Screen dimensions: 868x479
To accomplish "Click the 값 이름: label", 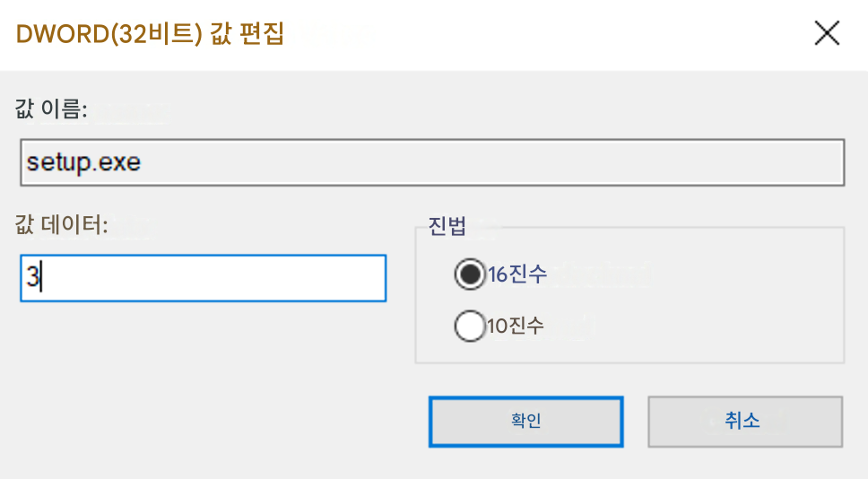I will pyautogui.click(x=51, y=109).
